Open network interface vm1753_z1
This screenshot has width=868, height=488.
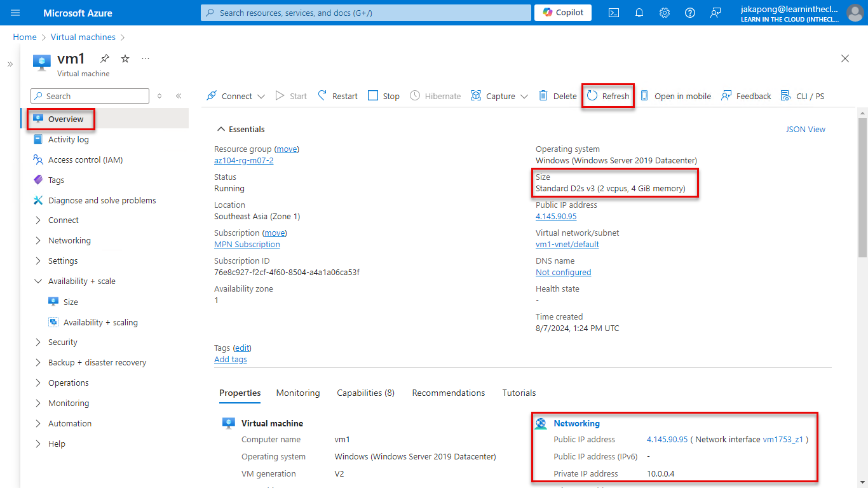[x=783, y=440]
